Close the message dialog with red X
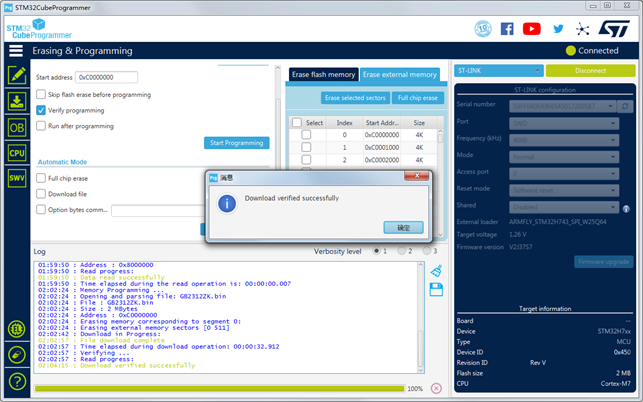Viewport: 643px width, 402px height. 417,176
